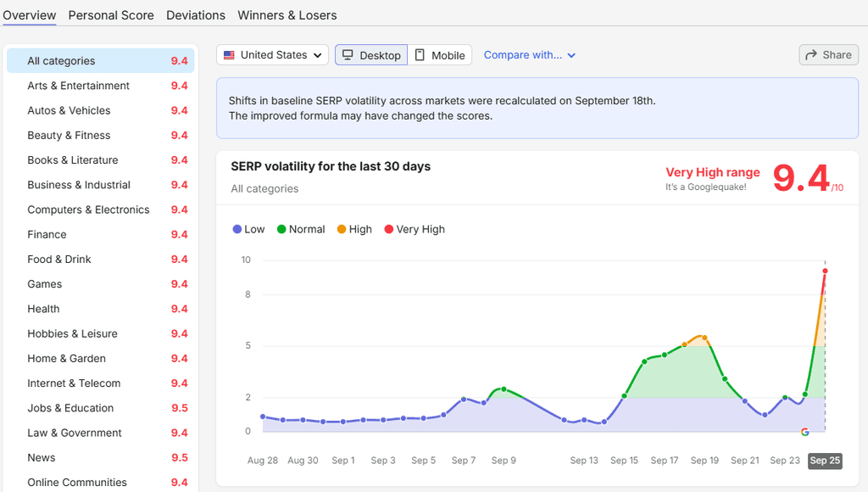Switch to the Mobile device view
Image resolution: width=868 pixels, height=492 pixels.
440,55
